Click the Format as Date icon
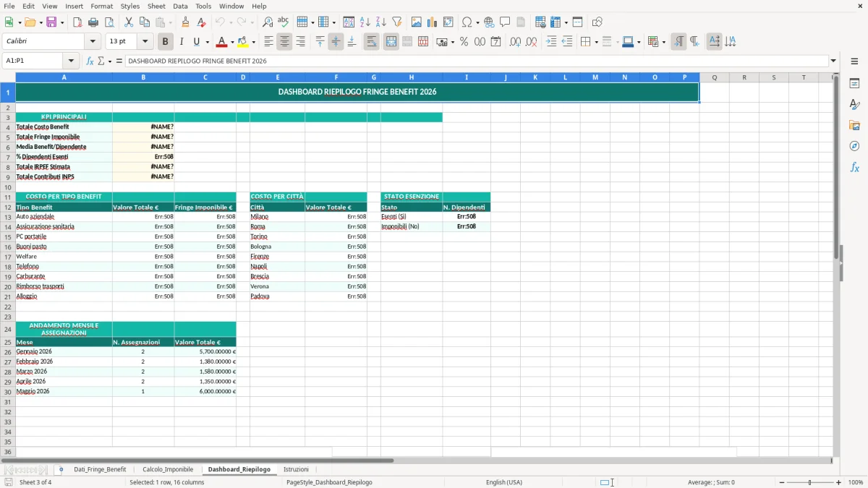 pos(495,42)
